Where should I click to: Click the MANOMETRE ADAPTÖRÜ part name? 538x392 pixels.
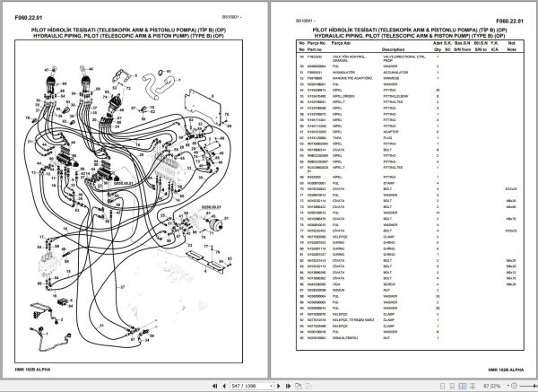[352, 78]
